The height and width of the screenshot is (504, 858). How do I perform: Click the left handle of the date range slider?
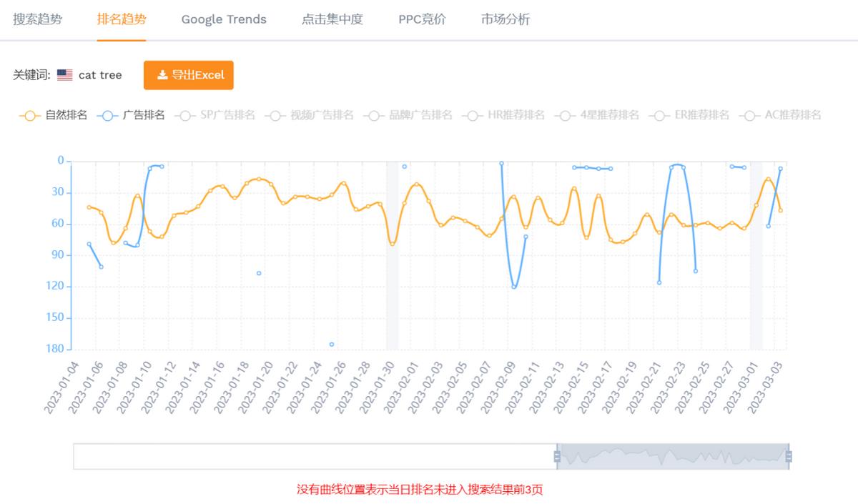point(557,455)
